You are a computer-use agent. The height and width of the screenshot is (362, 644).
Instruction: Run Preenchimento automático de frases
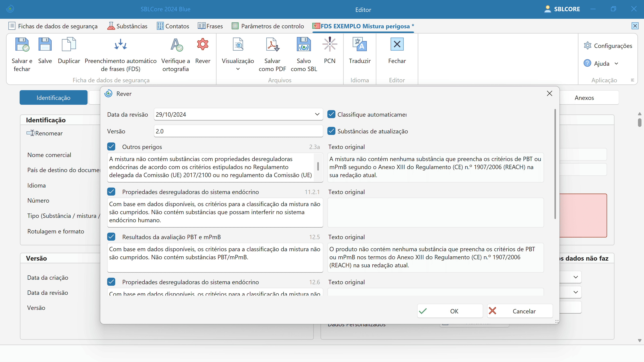click(x=121, y=45)
